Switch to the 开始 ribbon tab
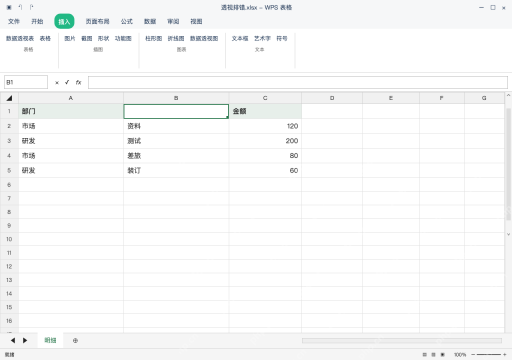Viewport: 512px width, 360px height. coord(37,21)
